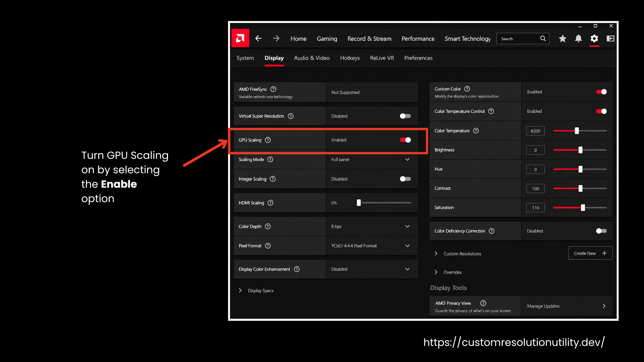Open Record & Stream tab
644x362 pixels.
coord(369,39)
